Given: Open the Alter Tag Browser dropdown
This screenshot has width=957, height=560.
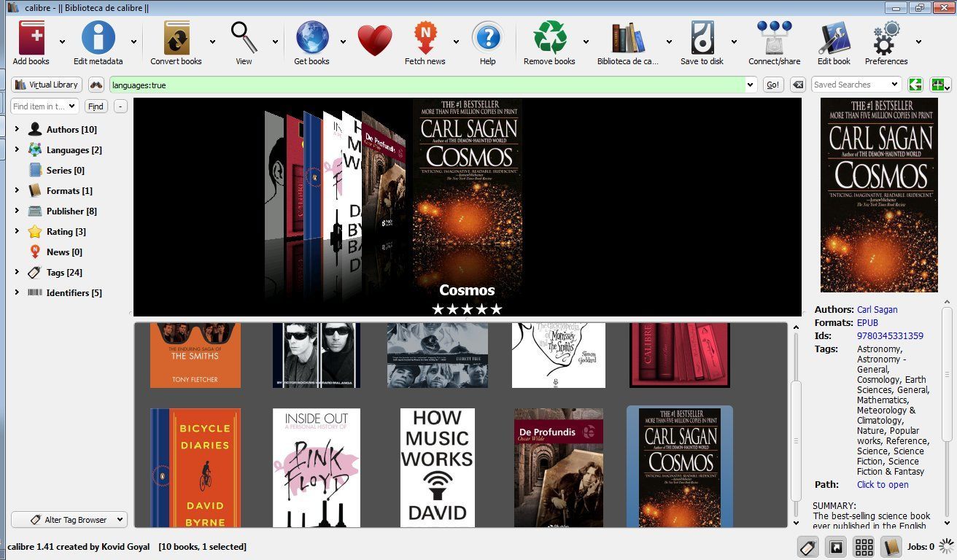Looking at the screenshot, I should pos(69,520).
